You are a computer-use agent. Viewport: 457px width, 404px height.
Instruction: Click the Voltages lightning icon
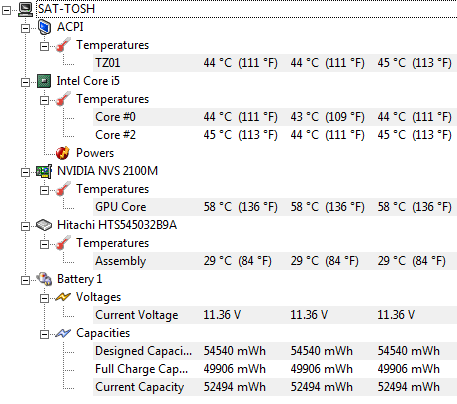point(63,297)
